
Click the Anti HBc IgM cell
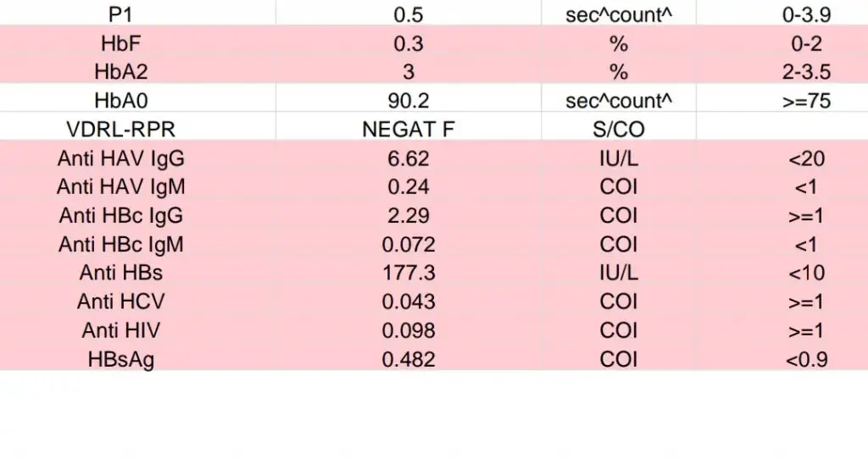point(120,245)
